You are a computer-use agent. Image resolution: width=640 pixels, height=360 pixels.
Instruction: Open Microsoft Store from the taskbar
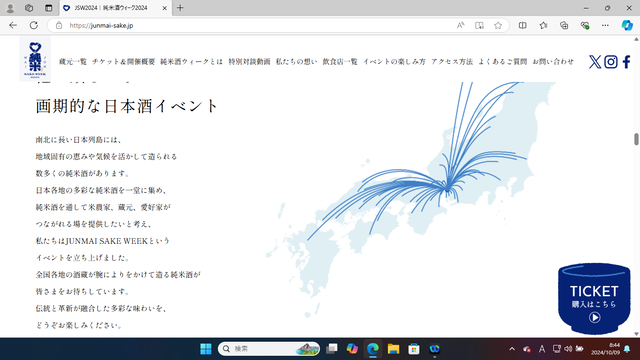click(414, 349)
